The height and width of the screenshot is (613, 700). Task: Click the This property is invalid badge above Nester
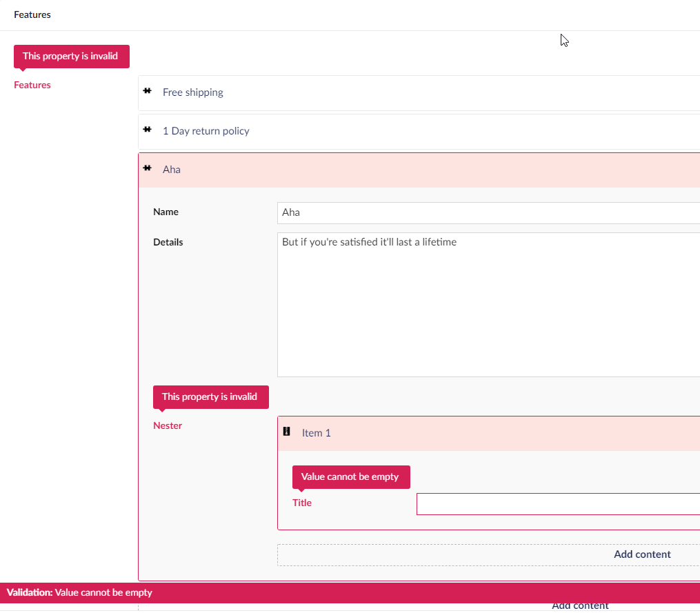pyautogui.click(x=210, y=396)
